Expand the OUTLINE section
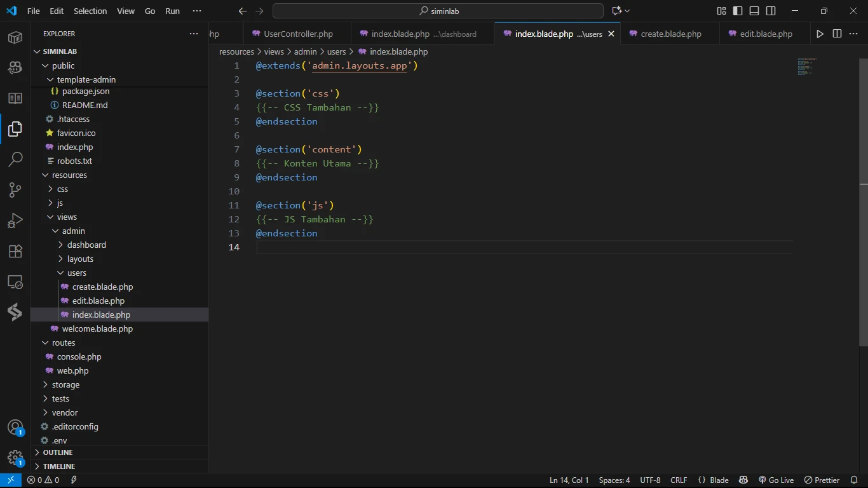Image resolution: width=868 pixels, height=488 pixels. [58, 452]
